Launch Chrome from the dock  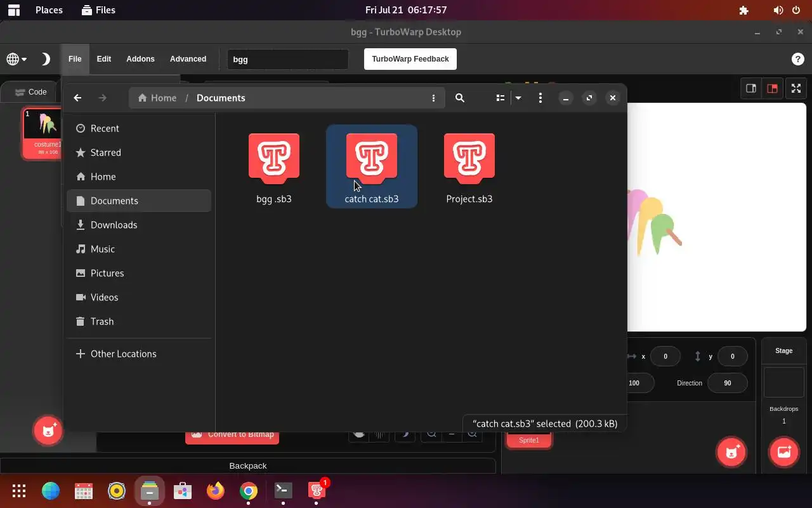[249, 491]
